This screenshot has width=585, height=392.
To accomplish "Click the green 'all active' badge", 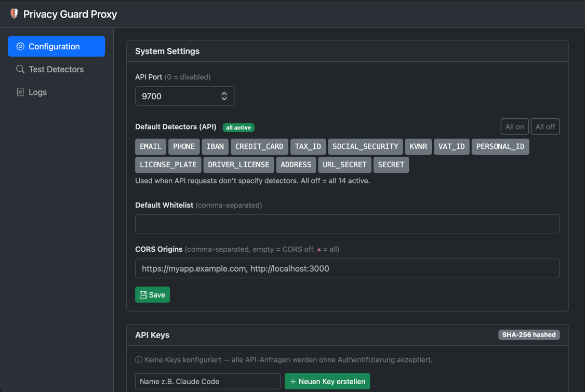I will pos(238,127).
